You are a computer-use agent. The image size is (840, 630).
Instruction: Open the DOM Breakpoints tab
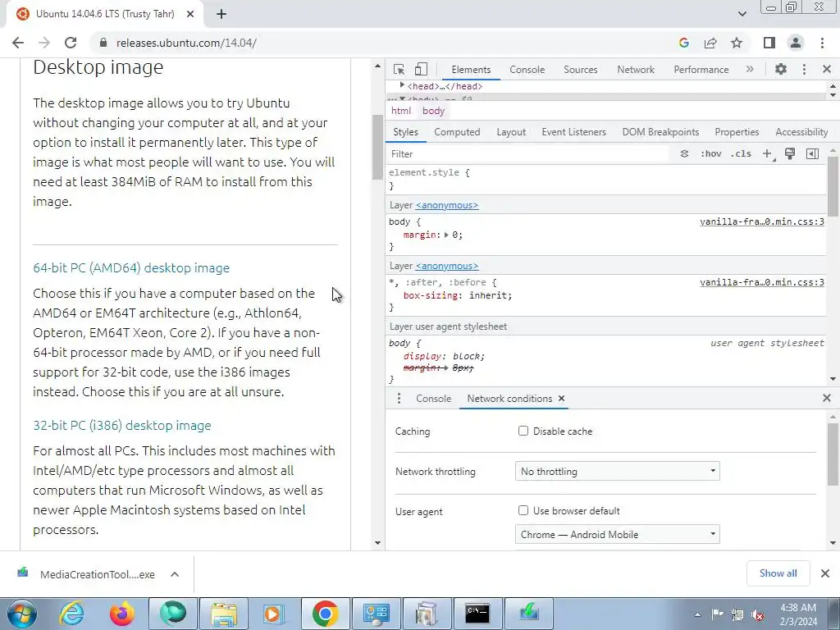coord(660,132)
